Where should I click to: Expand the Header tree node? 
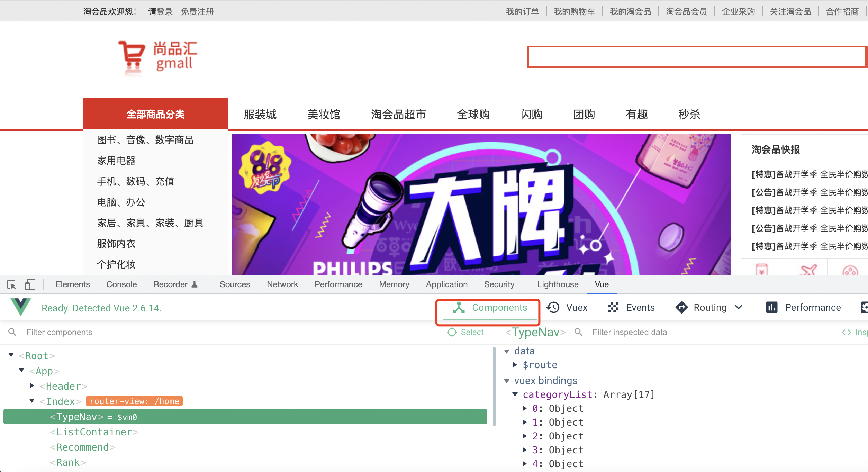point(32,385)
